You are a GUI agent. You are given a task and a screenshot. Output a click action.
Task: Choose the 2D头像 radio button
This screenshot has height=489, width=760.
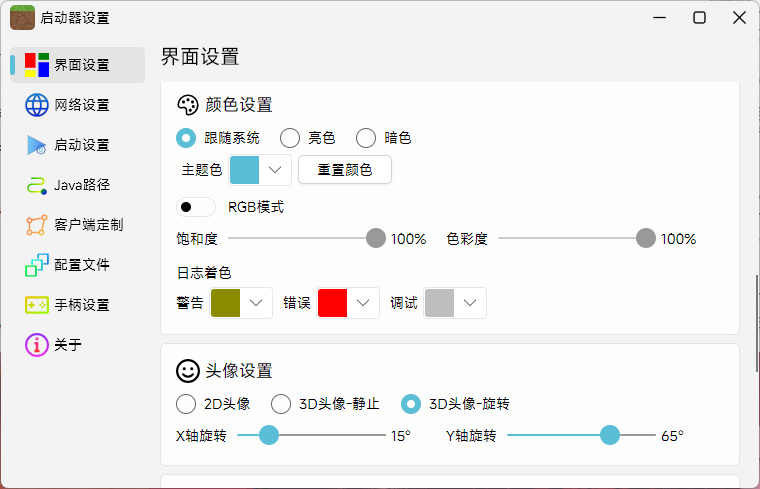[186, 404]
